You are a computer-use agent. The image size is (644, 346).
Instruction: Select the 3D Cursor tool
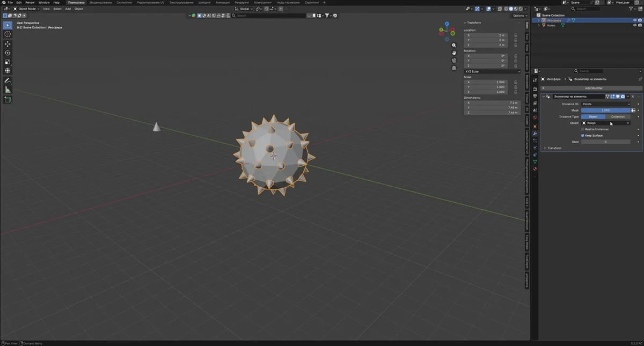pos(8,34)
